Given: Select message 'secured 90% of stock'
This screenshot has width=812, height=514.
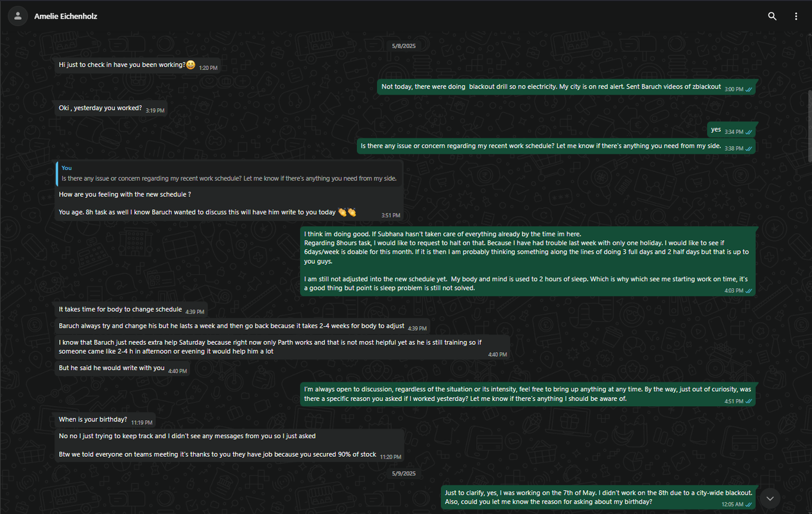Looking at the screenshot, I should pyautogui.click(x=229, y=445).
